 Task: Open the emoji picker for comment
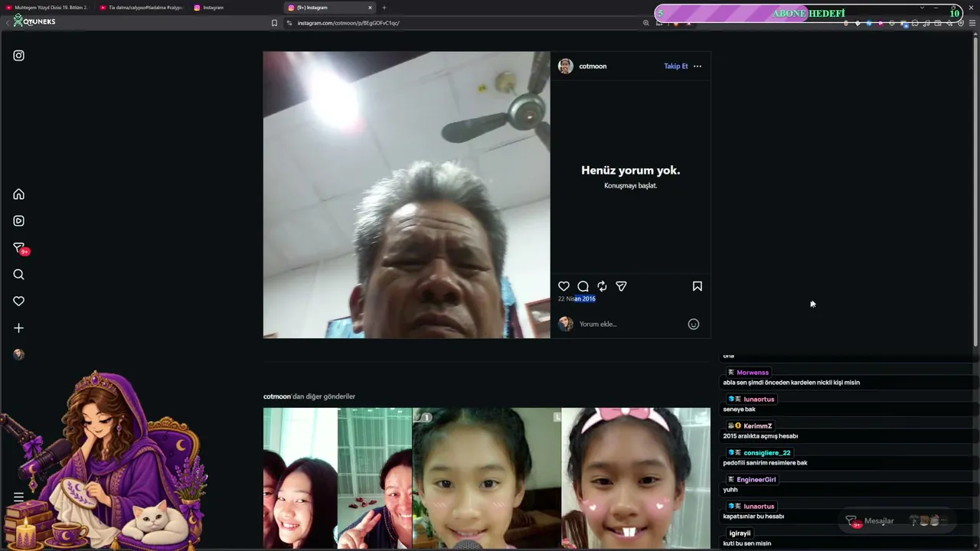694,324
